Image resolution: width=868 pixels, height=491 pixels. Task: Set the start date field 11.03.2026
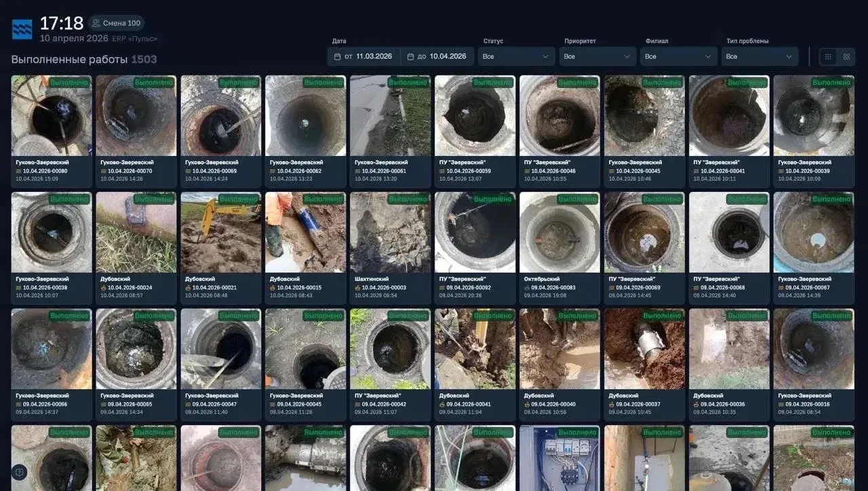click(374, 56)
